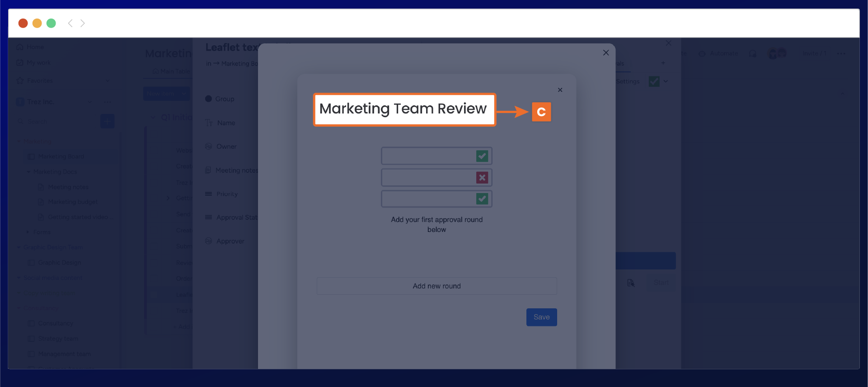Close the inner approval round dialog

[560, 90]
